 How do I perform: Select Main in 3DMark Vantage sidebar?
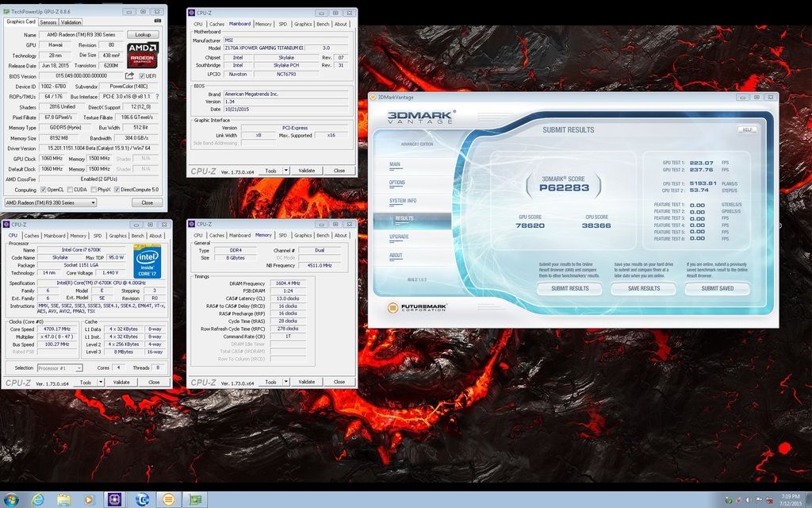tap(395, 164)
